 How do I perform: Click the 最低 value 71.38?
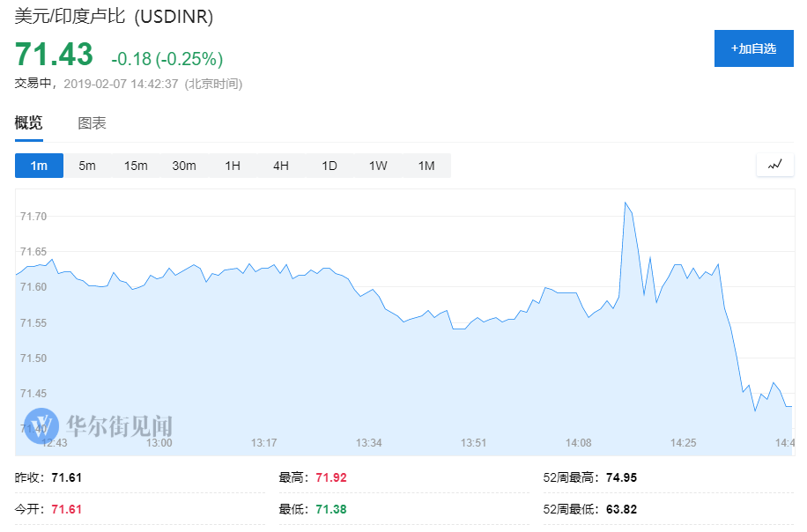click(333, 509)
